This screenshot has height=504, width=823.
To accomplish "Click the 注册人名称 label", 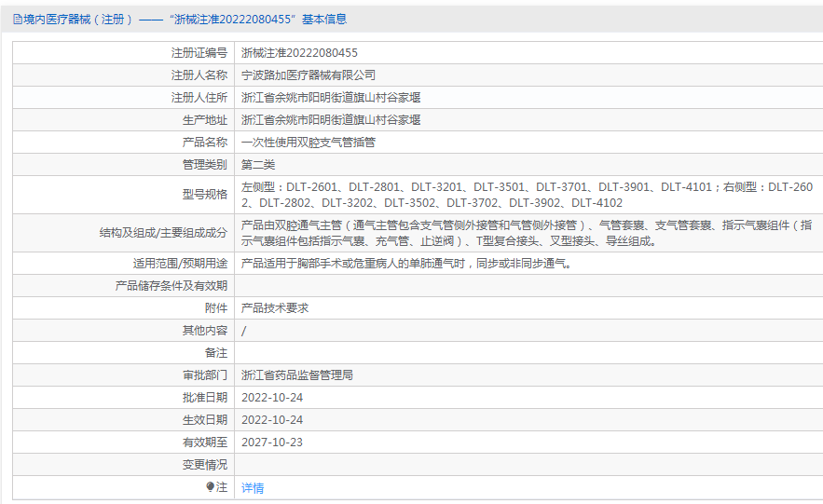I will click(199, 75).
